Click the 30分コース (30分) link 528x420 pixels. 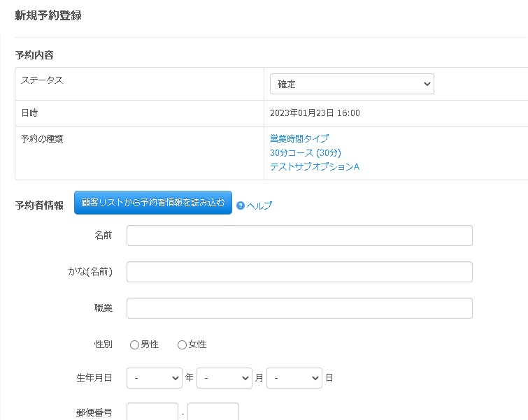pyautogui.click(x=305, y=152)
